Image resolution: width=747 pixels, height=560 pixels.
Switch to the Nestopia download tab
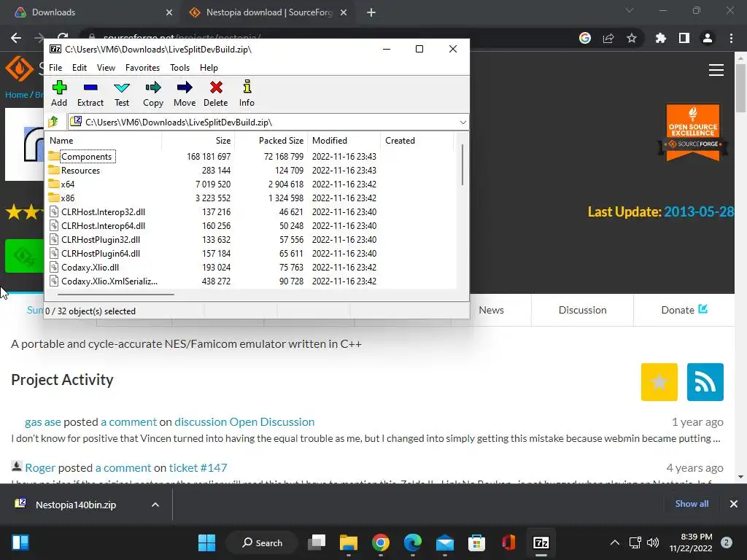coord(268,12)
